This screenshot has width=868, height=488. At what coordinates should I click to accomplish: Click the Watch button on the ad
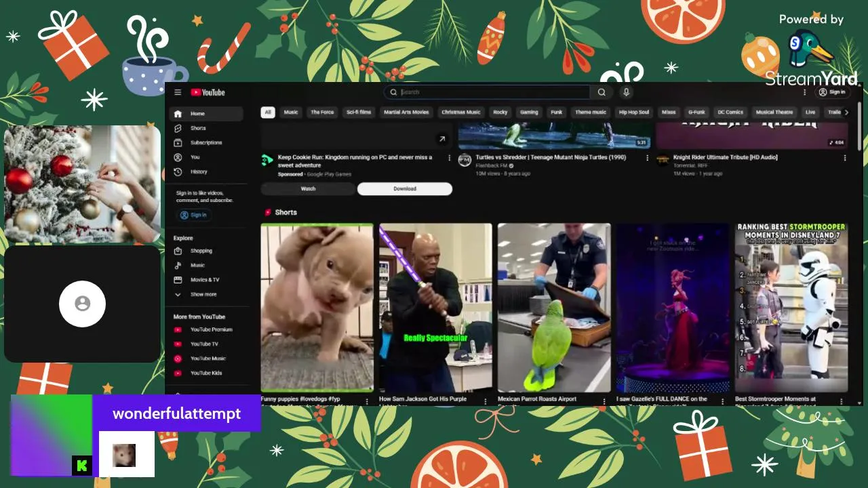308,189
